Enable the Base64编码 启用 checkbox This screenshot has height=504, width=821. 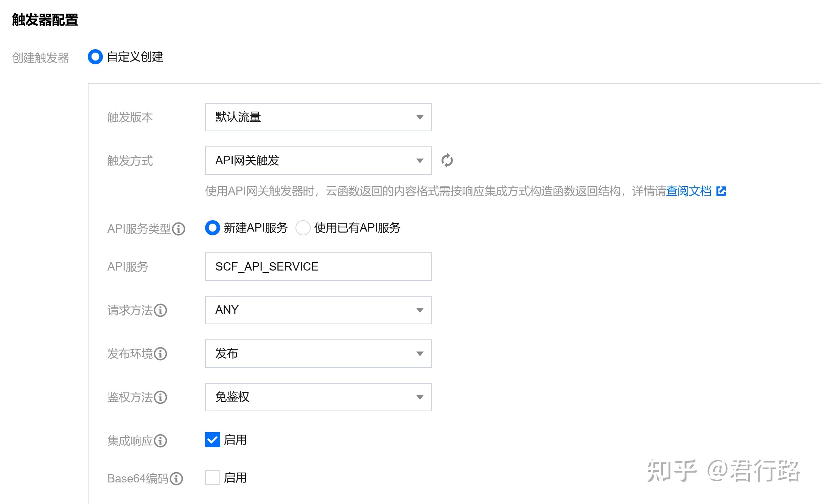click(213, 478)
